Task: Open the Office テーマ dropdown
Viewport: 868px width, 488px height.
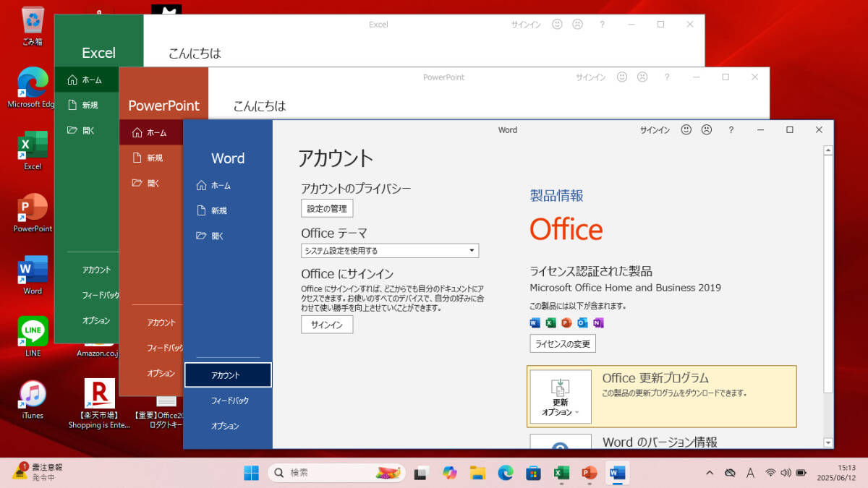Action: tap(390, 251)
